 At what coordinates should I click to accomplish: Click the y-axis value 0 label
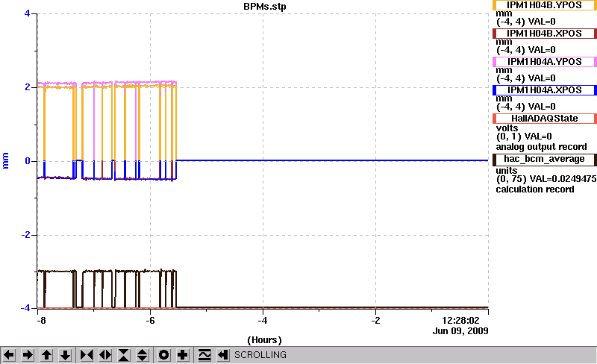pyautogui.click(x=28, y=161)
